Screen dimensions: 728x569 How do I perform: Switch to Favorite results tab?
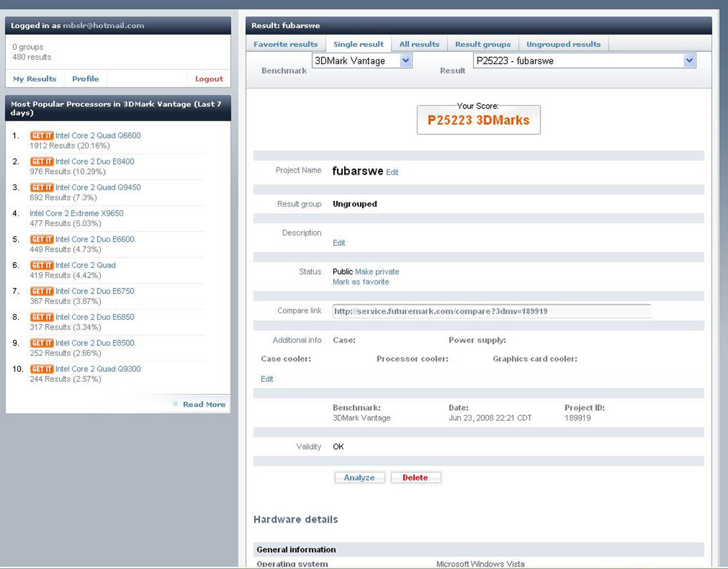(286, 44)
